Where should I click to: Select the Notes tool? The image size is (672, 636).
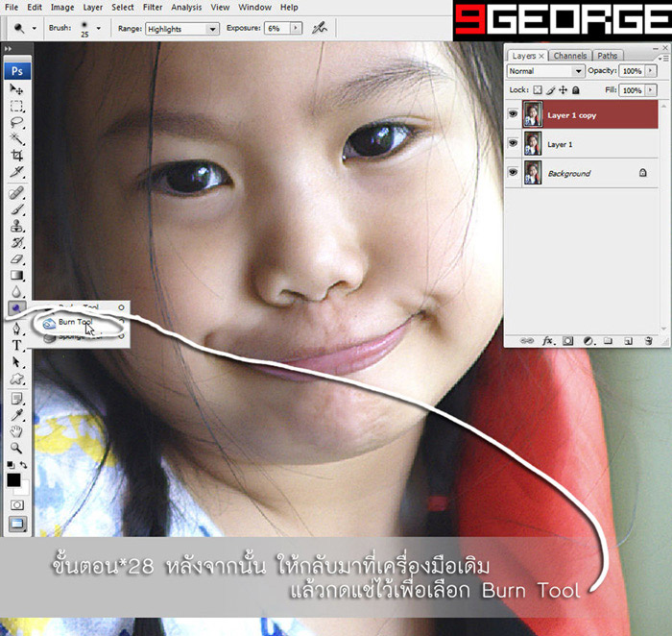tap(16, 400)
